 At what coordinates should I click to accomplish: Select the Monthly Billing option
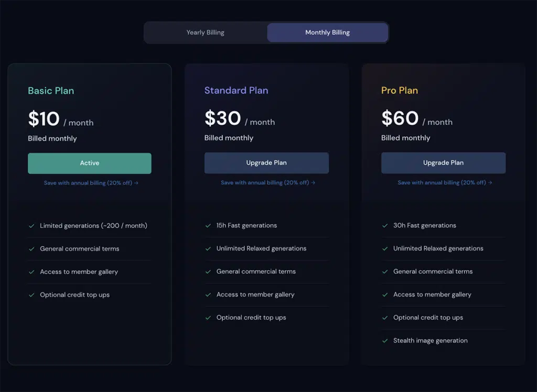click(x=327, y=32)
